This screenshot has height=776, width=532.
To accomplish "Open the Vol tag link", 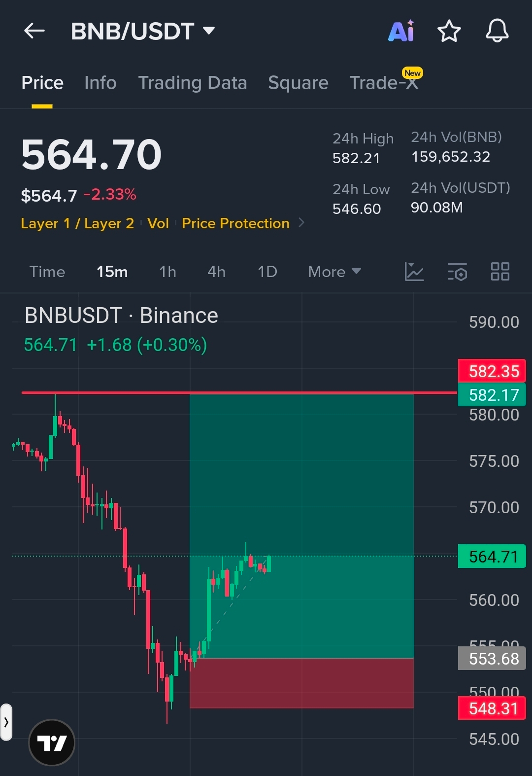I will click(x=158, y=223).
